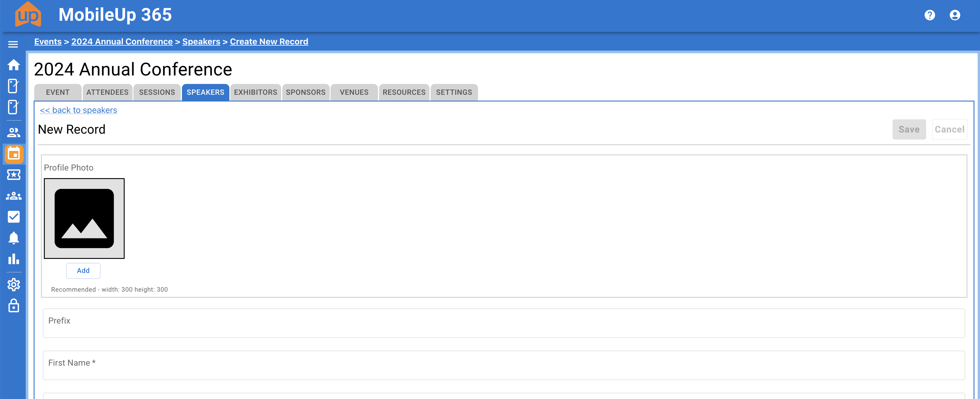This screenshot has width=980, height=399.
Task: Switch to the EXHIBITORS tab
Action: [x=255, y=92]
